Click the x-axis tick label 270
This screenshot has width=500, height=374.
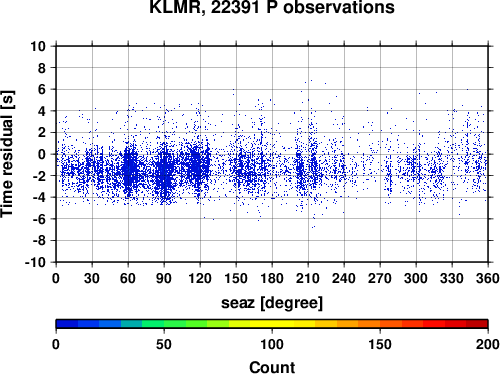pos(380,278)
